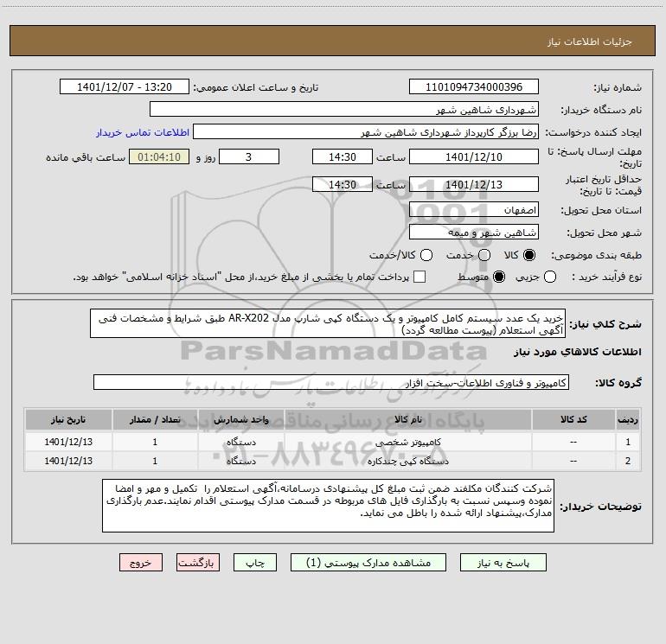Click the تاریخ نیاز column header

click(68, 420)
